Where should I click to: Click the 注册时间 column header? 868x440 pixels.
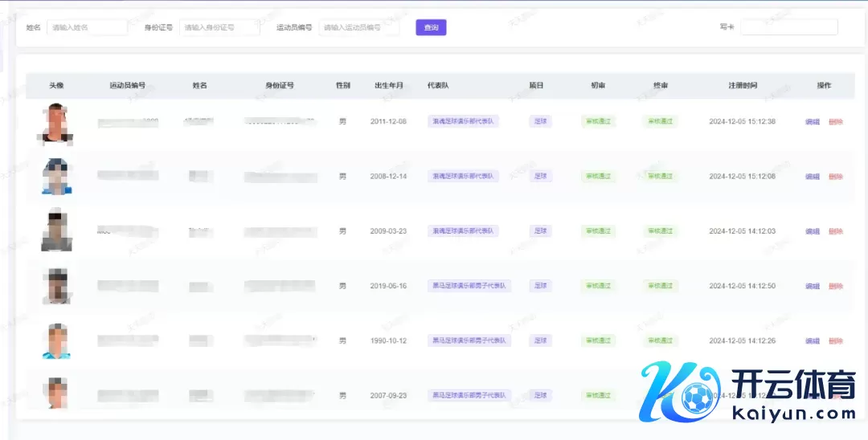[742, 85]
